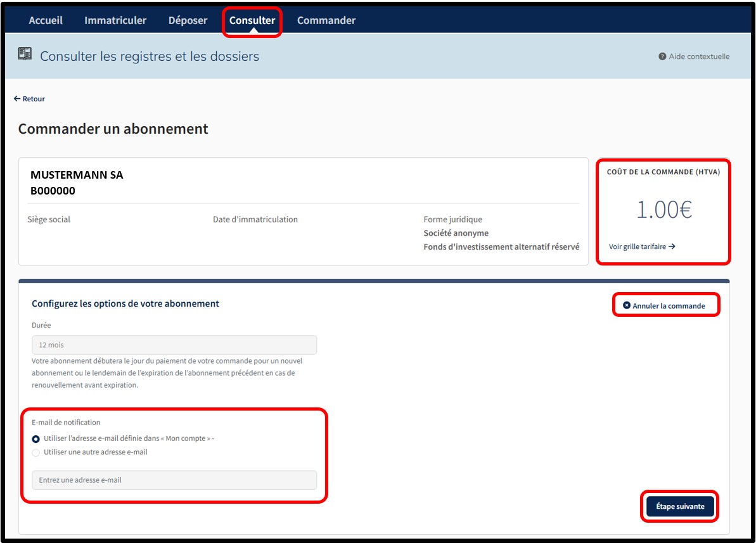The height and width of the screenshot is (543, 756).
Task: Click the 'Commander un abonnement' page heading
Action: (x=113, y=129)
